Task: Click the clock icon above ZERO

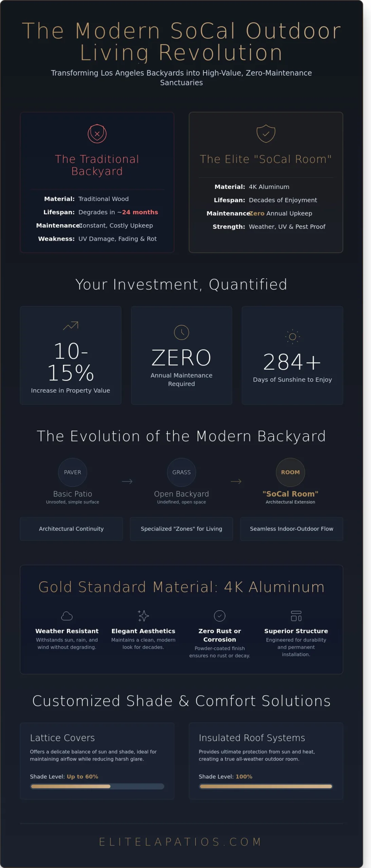Action: click(182, 332)
